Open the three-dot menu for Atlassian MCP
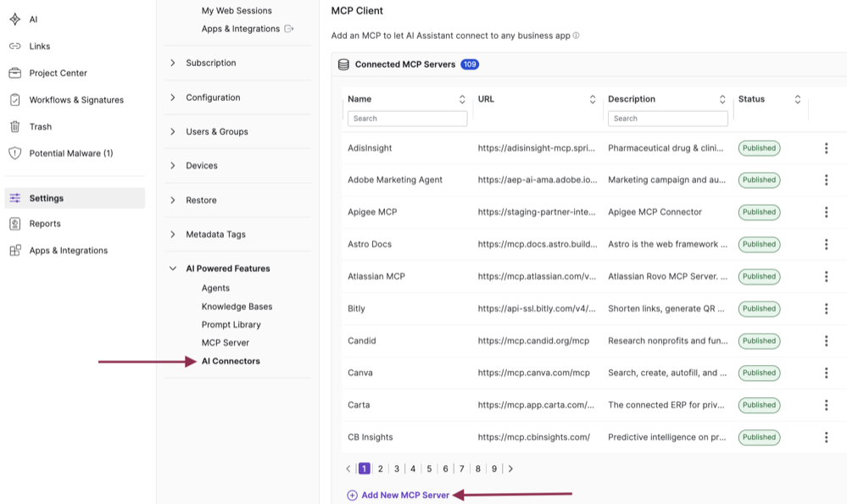Image resolution: width=847 pixels, height=504 pixels. tap(826, 276)
